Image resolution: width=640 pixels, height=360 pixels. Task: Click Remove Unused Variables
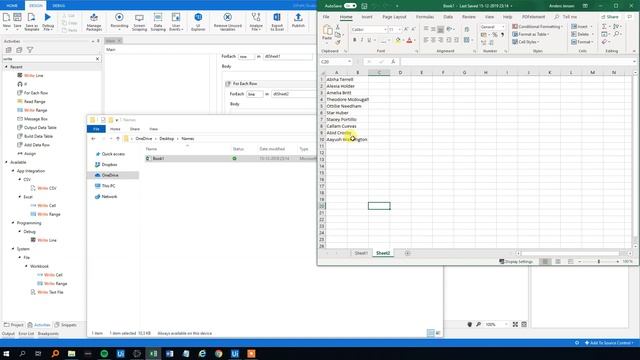coord(228,22)
